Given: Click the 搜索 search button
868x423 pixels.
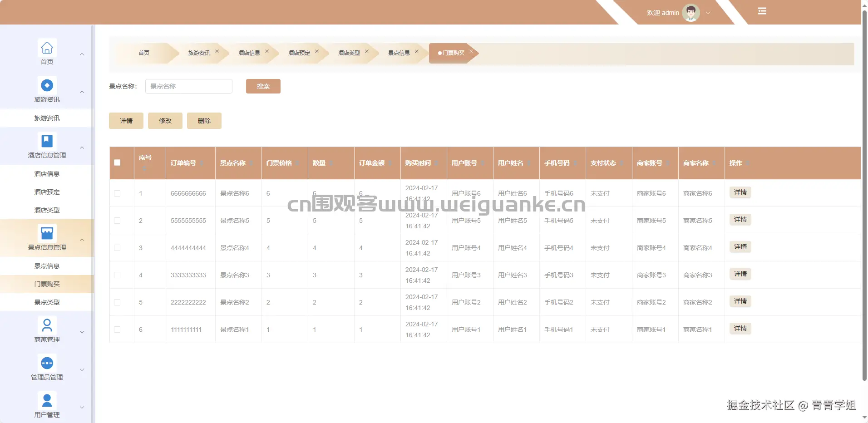Looking at the screenshot, I should coord(262,86).
